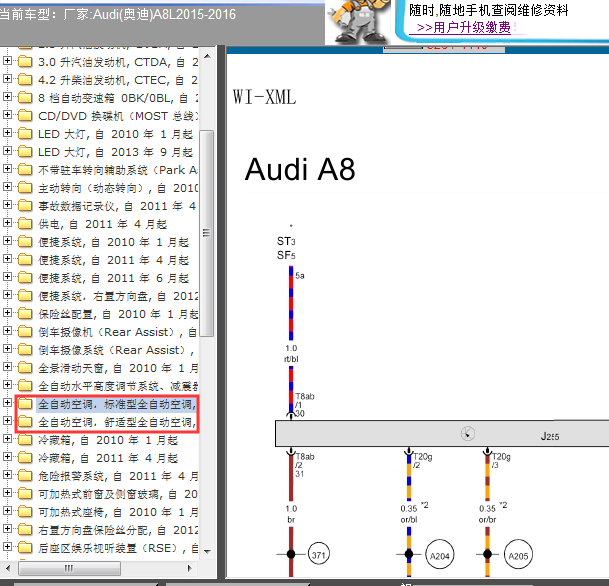609x586 pixels.
Task: Expand 8 档自动变速箱 0BK/0BL node
Action: 7,97
